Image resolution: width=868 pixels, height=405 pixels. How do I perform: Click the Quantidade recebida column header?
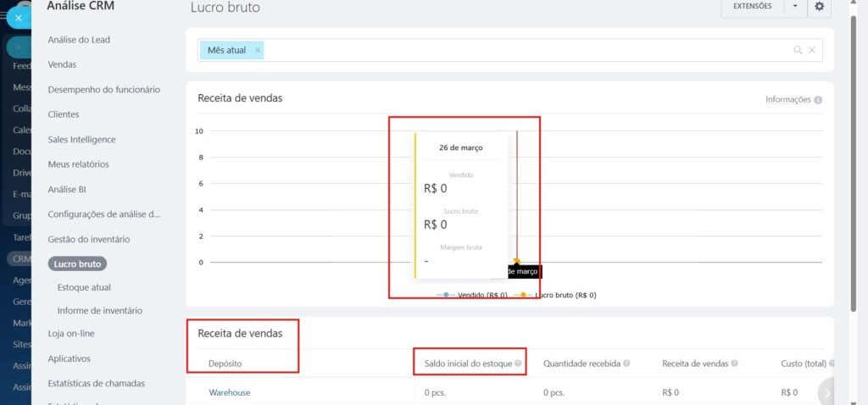tap(581, 363)
